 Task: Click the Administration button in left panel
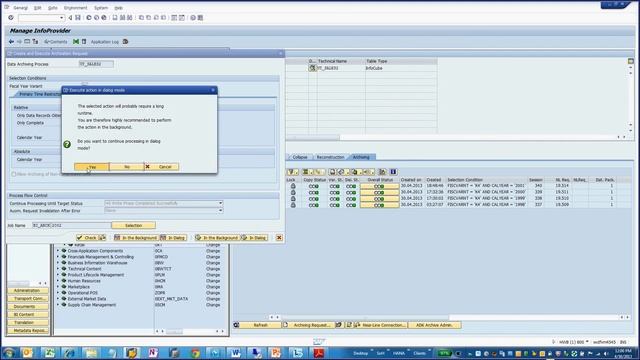pyautogui.click(x=28, y=291)
